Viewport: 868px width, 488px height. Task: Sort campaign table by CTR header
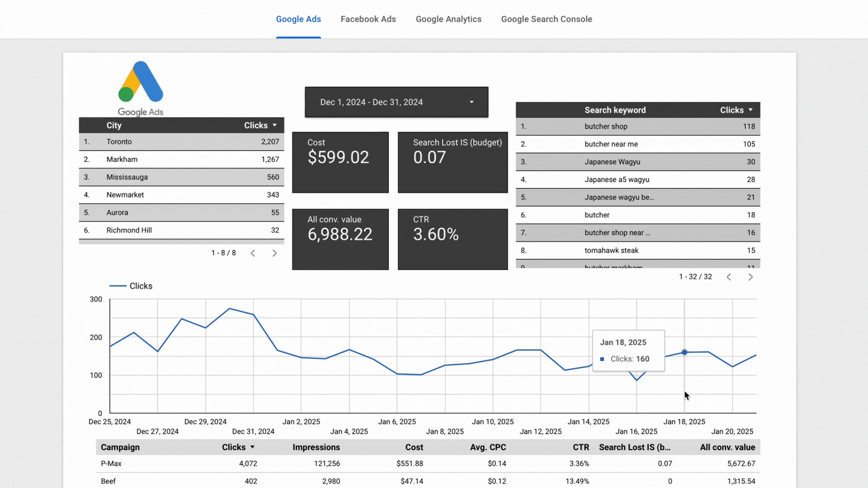click(581, 447)
